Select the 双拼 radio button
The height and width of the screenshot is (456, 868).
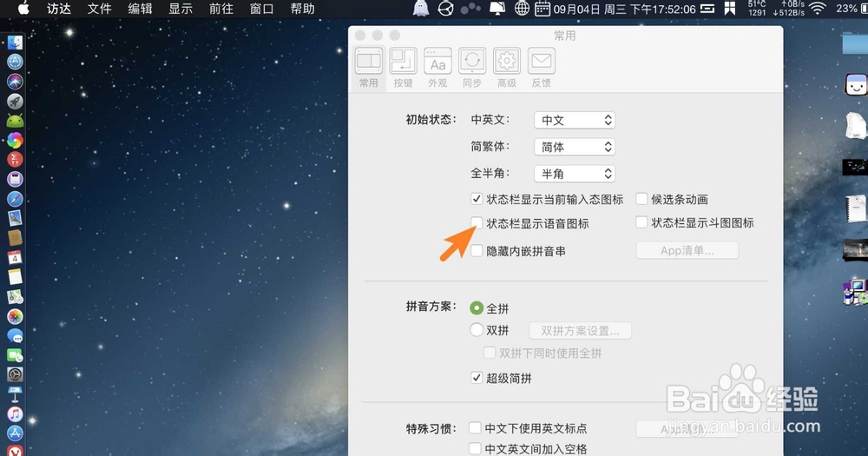click(476, 330)
